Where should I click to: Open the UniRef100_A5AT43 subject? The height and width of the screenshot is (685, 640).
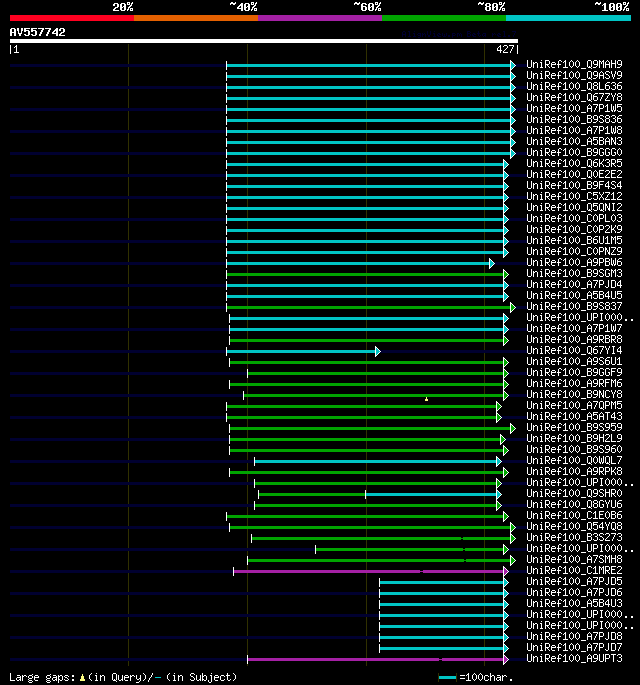(574, 416)
